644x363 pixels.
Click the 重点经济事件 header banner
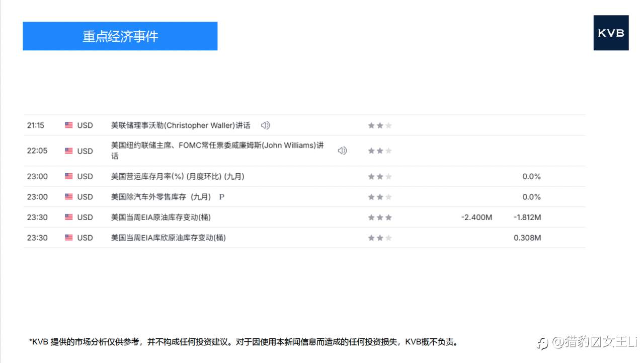120,36
